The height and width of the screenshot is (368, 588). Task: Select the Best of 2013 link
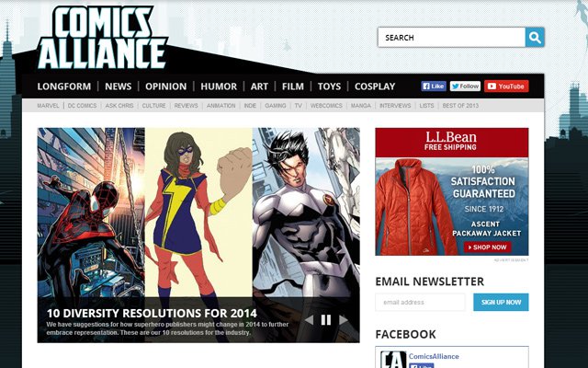[x=460, y=106]
